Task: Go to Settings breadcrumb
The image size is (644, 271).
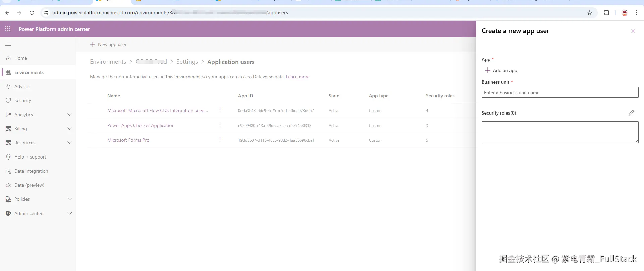Action: coord(187,62)
